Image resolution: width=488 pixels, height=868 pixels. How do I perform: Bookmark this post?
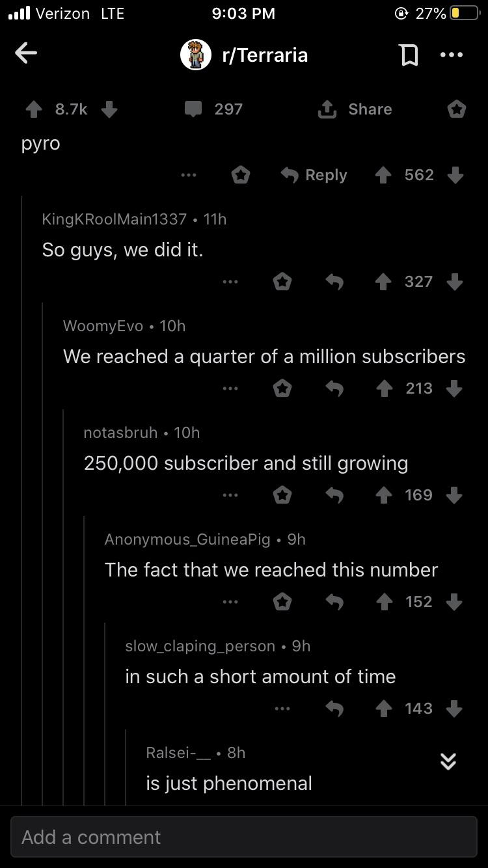click(x=409, y=55)
